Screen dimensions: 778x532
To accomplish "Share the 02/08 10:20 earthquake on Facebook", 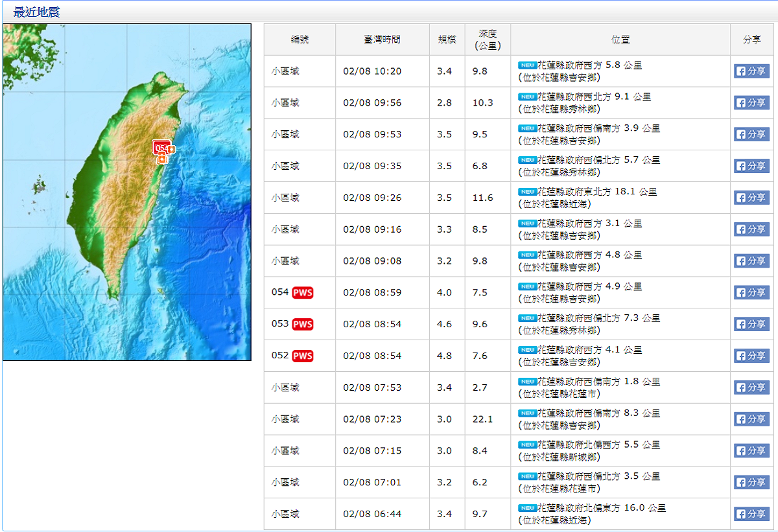I will point(751,71).
